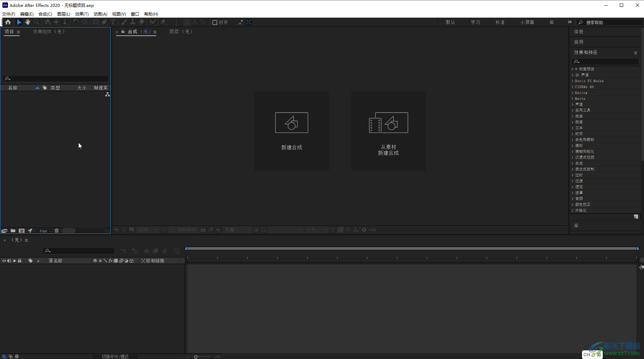This screenshot has height=359, width=644.
Task: Select the Brush tool
Action: coord(124,22)
